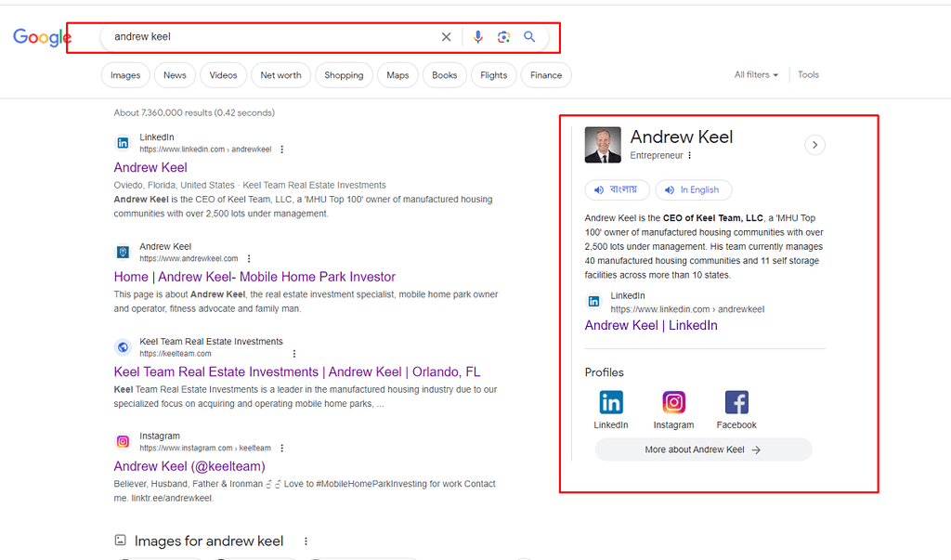Viewport: 951px width, 560px height.
Task: Click Andrew Keel's photo thumbnail in panel
Action: click(603, 145)
